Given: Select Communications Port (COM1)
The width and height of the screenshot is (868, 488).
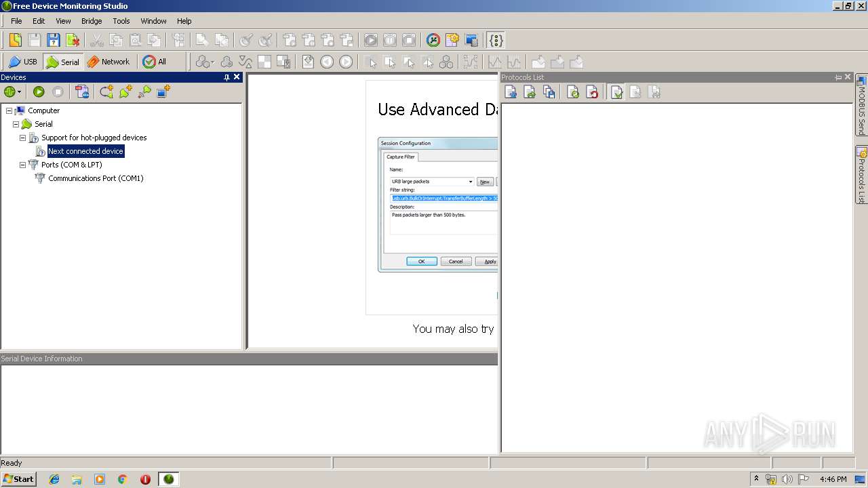Looking at the screenshot, I should tap(96, 178).
